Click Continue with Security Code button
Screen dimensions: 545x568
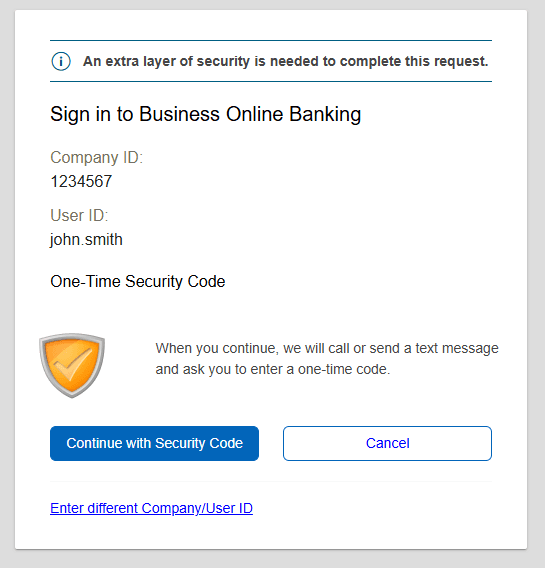(x=154, y=443)
